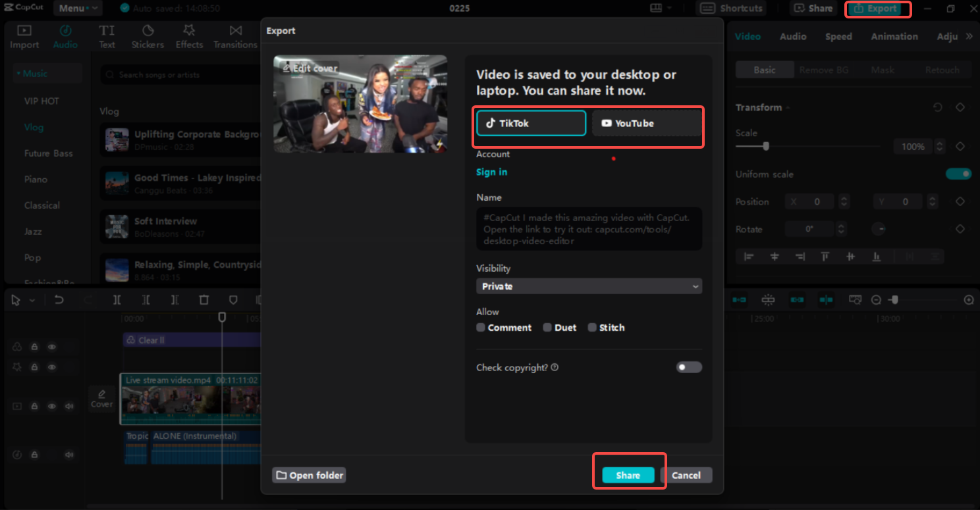Open the layout selector in title bar
Viewport: 980px width, 510px height.
661,9
